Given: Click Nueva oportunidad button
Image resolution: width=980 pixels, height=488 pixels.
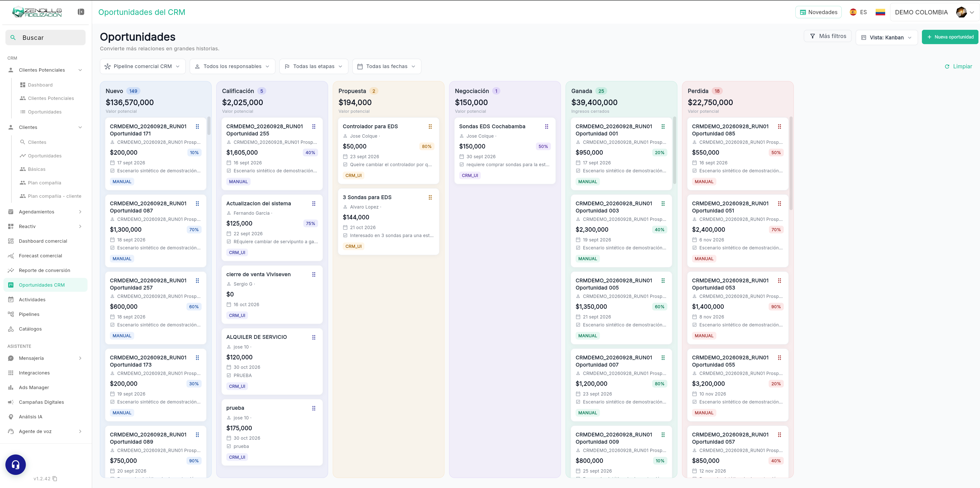Looking at the screenshot, I should (950, 37).
